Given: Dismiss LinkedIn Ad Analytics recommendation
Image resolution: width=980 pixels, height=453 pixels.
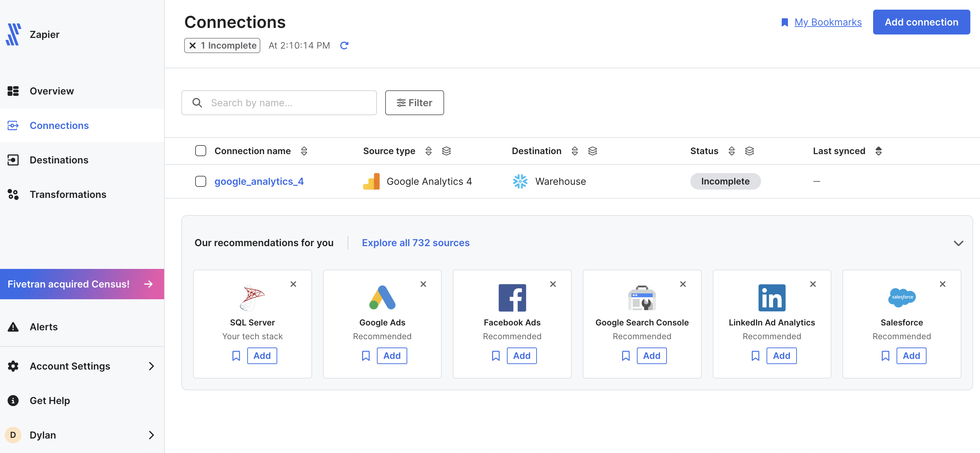Looking at the screenshot, I should click(813, 284).
